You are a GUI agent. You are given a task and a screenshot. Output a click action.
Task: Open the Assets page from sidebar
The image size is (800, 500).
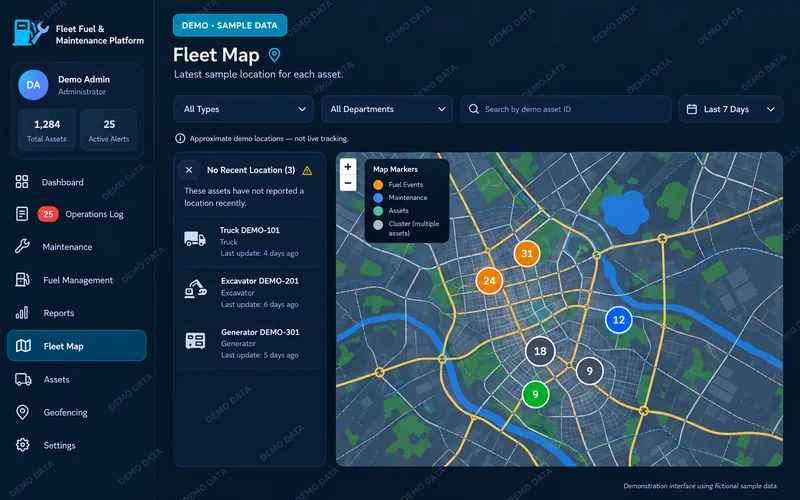tap(77, 380)
